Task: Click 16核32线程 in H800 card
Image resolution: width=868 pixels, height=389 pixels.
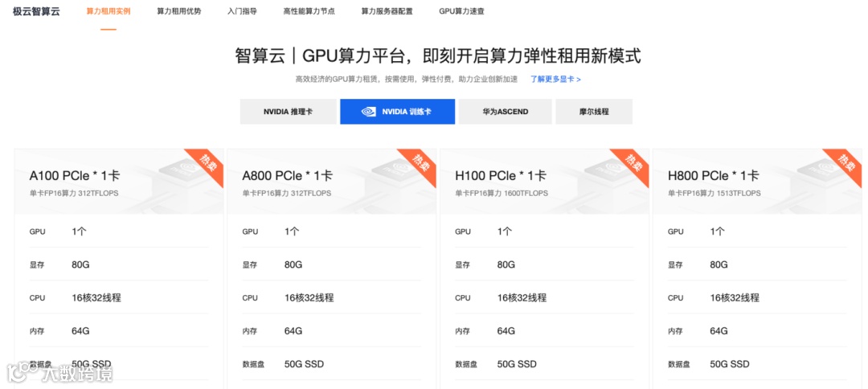Action: pos(735,297)
